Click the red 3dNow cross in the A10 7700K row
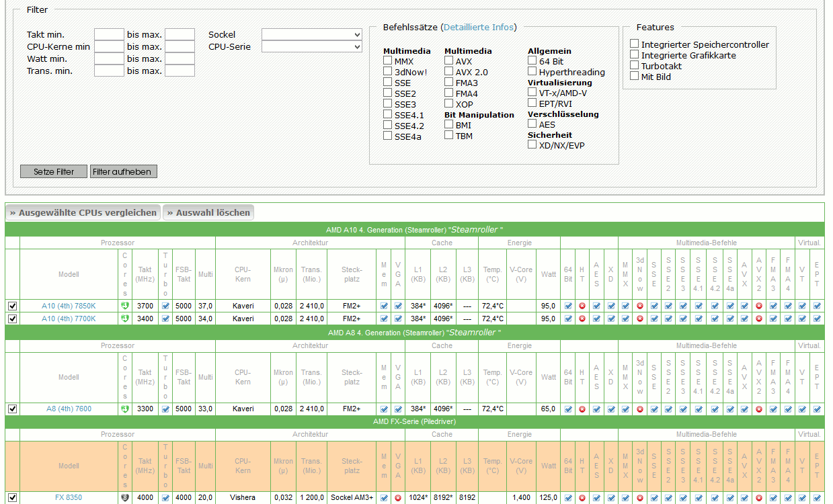 pos(639,319)
